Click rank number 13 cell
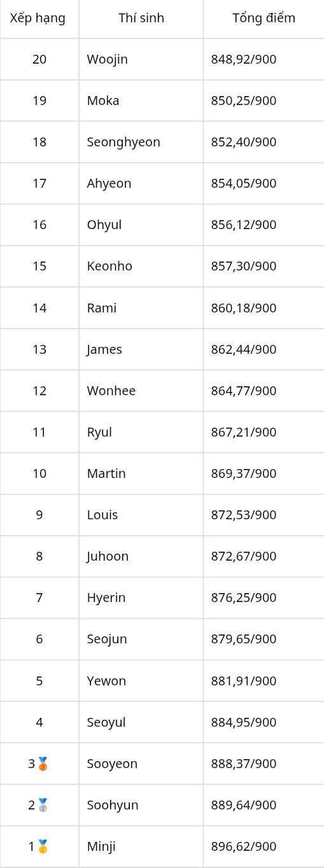 click(39, 349)
